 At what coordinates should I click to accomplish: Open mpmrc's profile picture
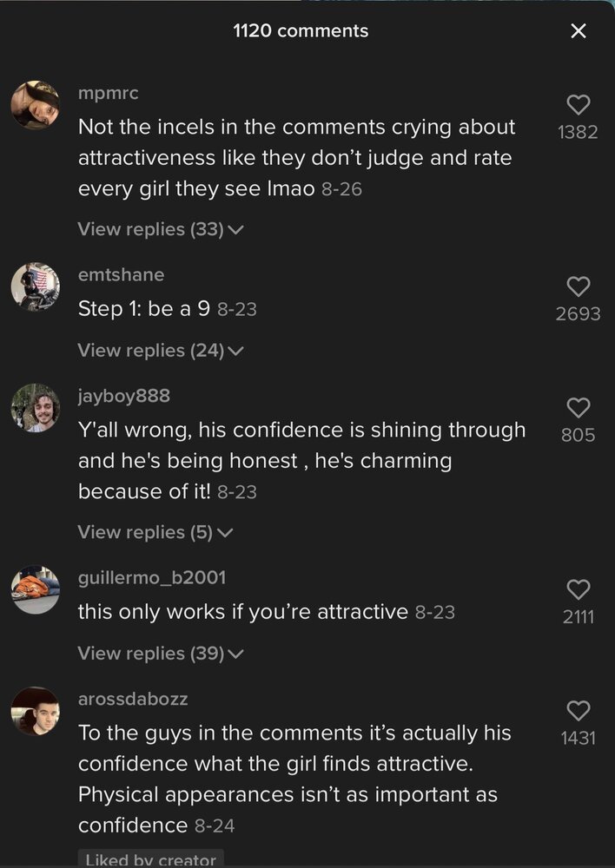pos(36,105)
